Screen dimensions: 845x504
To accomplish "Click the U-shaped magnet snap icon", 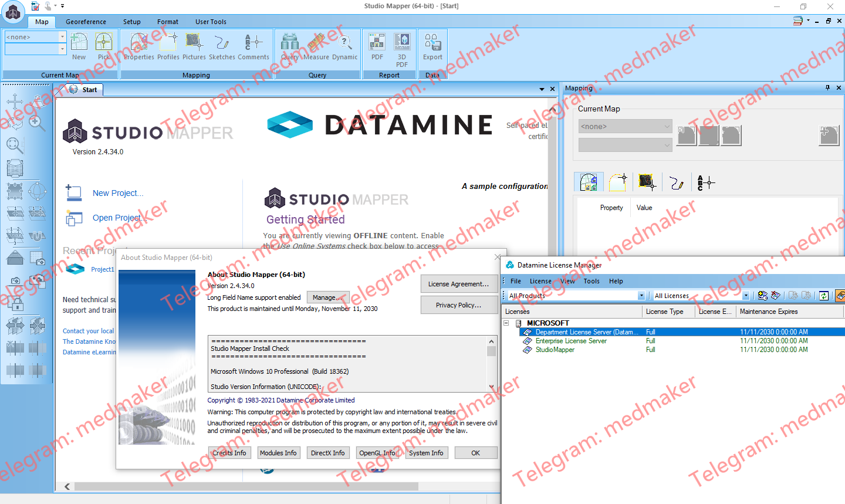I will pos(38,236).
